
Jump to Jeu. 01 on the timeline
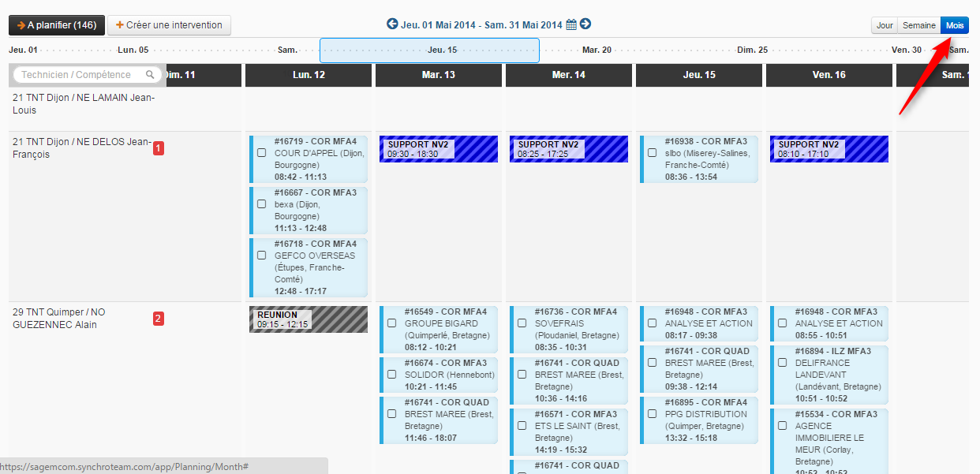coord(23,50)
